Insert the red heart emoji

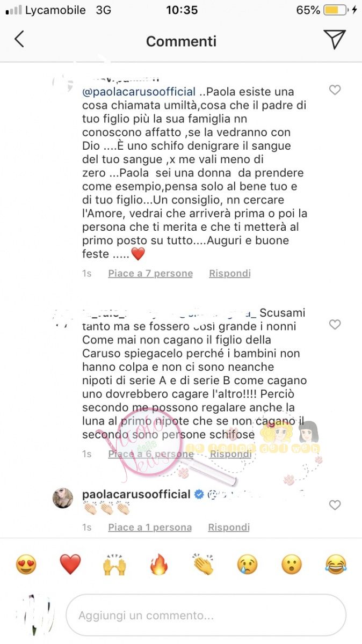(x=70, y=565)
